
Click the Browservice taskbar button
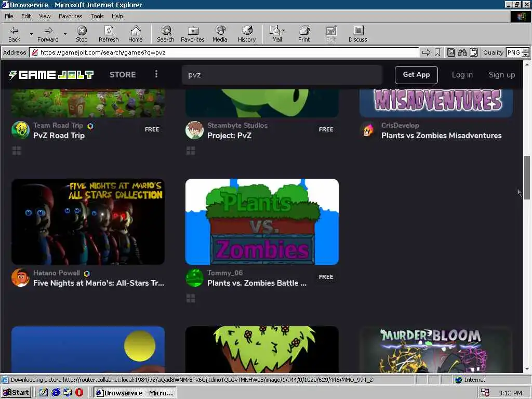(135, 393)
